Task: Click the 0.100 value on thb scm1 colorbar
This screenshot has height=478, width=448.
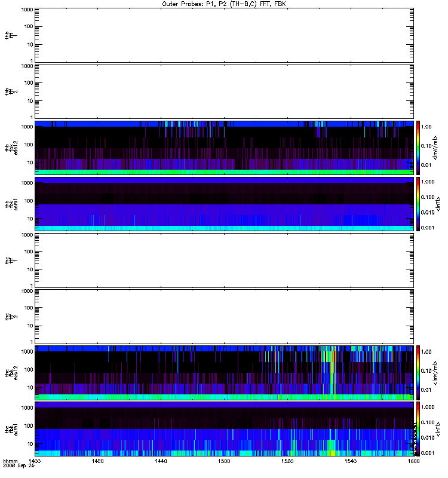Action: (x=428, y=197)
